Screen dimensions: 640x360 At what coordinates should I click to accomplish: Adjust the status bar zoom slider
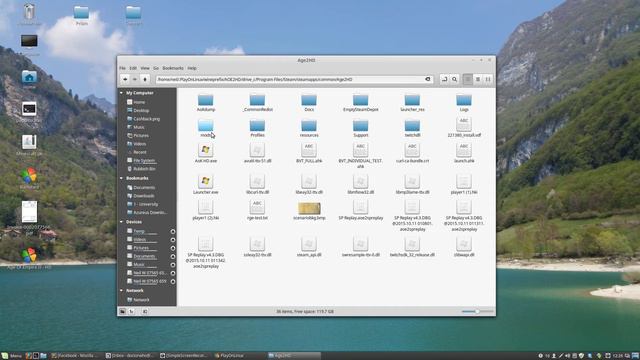tap(477, 311)
